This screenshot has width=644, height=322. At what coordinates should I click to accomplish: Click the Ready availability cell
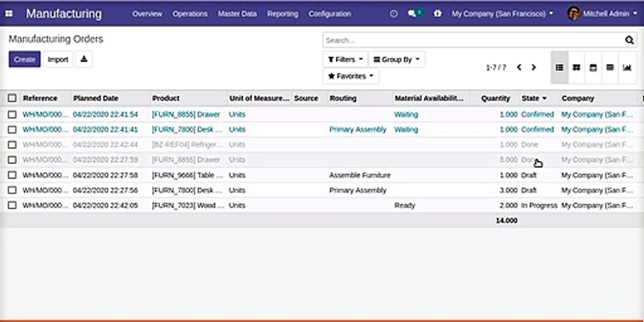coord(405,206)
